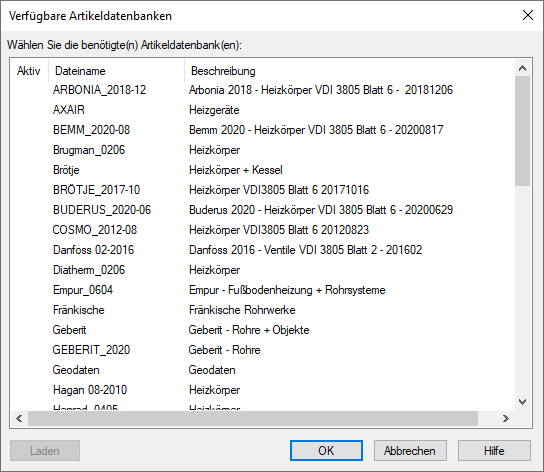Select the GEBERIT_2020 entry
The image size is (544, 472).
(91, 350)
